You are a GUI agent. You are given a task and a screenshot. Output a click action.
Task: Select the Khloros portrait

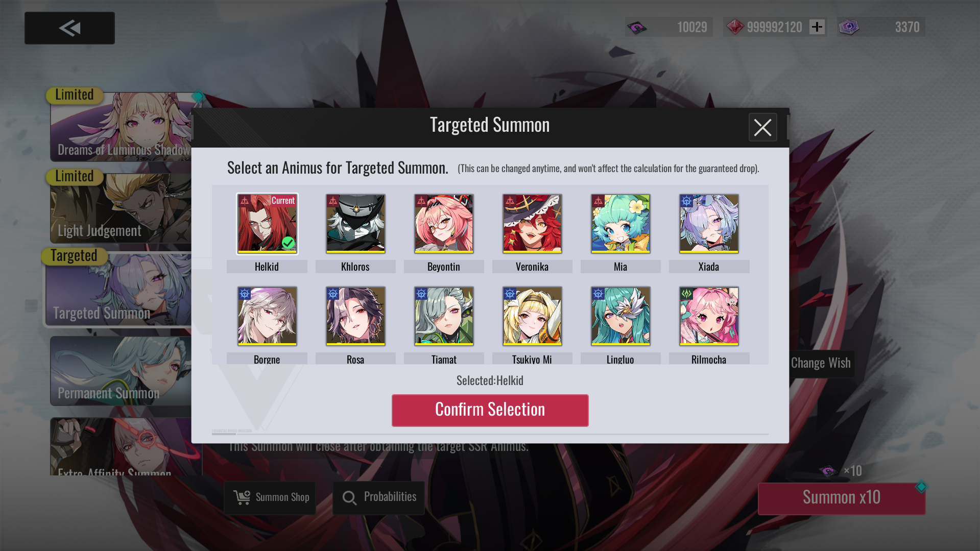tap(355, 224)
